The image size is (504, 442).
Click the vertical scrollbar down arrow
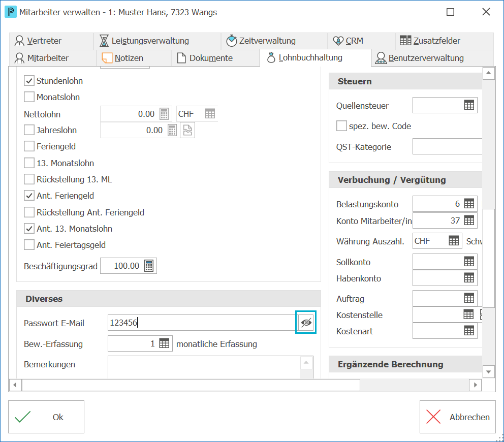point(489,372)
